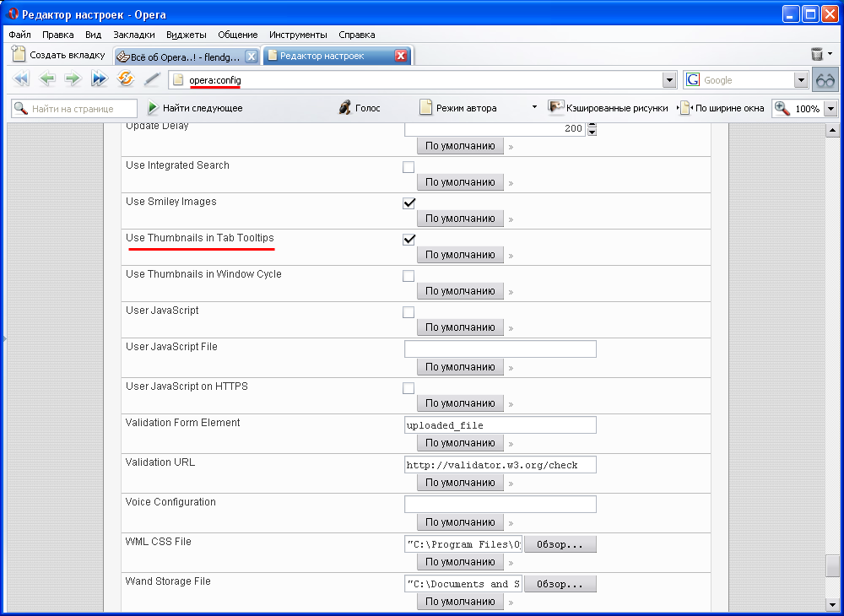Click the Google search engine icon

(693, 80)
